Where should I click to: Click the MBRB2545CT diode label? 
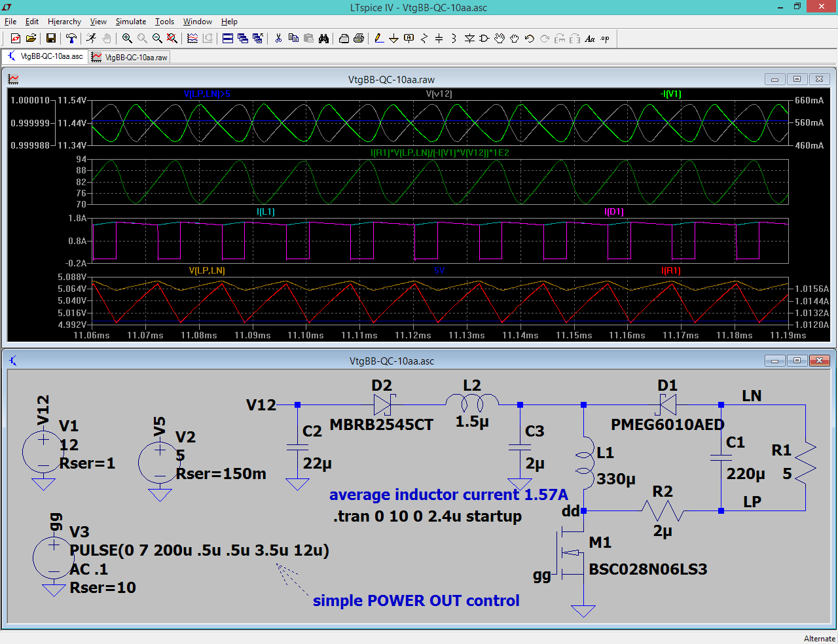382,425
